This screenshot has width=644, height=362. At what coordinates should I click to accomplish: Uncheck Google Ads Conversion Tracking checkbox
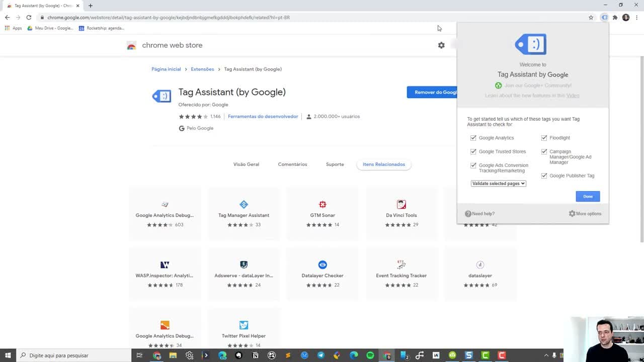coord(473,165)
